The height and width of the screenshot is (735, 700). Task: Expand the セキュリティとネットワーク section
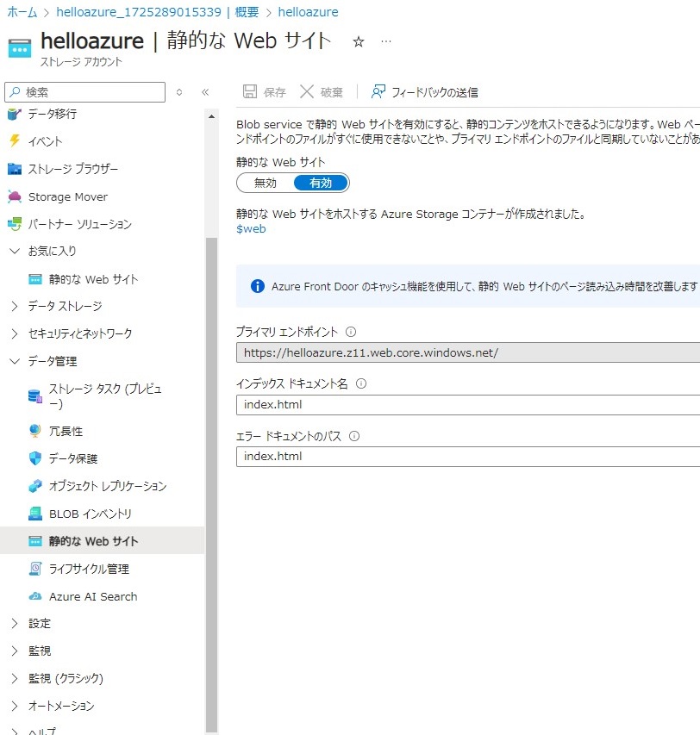(x=15, y=333)
